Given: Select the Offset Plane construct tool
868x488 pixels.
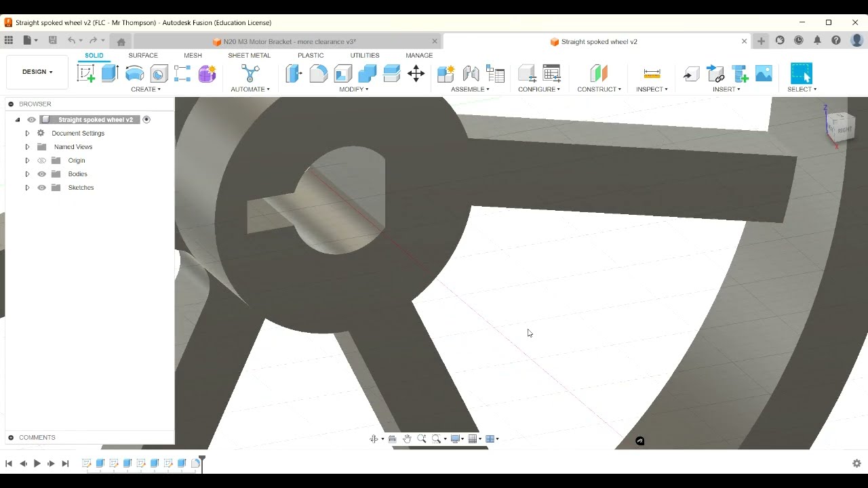Looking at the screenshot, I should tap(599, 73).
